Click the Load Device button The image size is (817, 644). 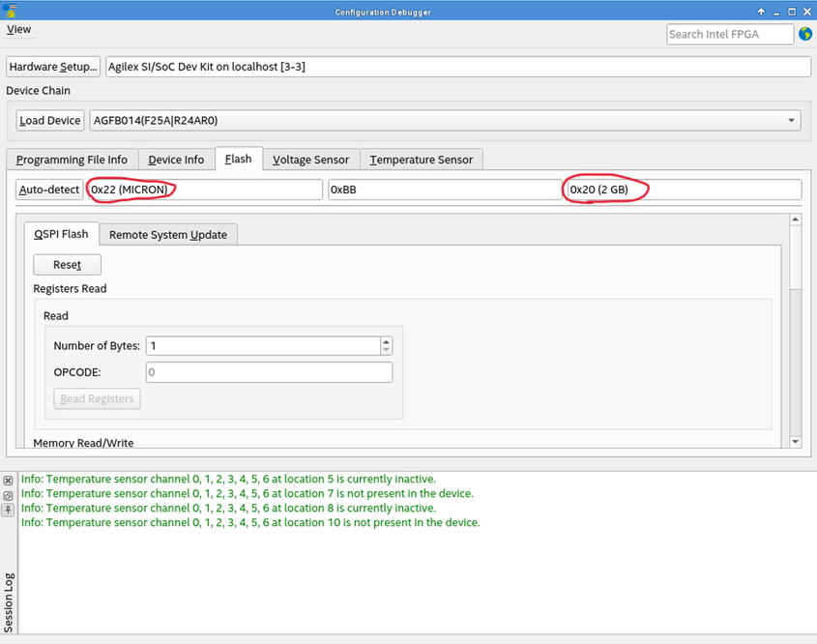point(50,120)
